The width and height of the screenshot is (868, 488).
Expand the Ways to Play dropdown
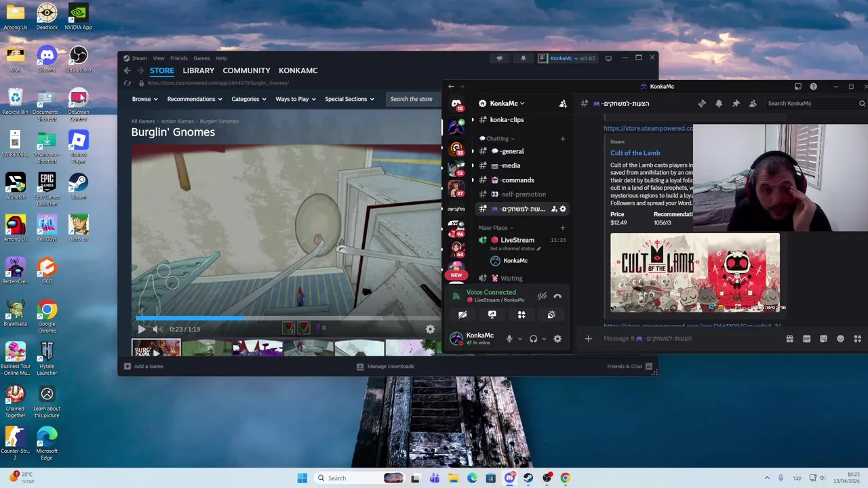296,99
